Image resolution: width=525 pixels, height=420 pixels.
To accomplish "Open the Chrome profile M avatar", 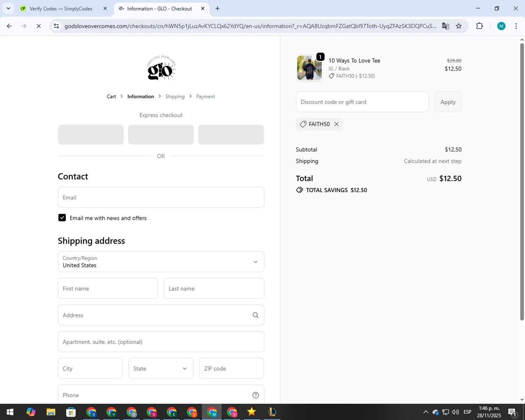I will tap(501, 26).
